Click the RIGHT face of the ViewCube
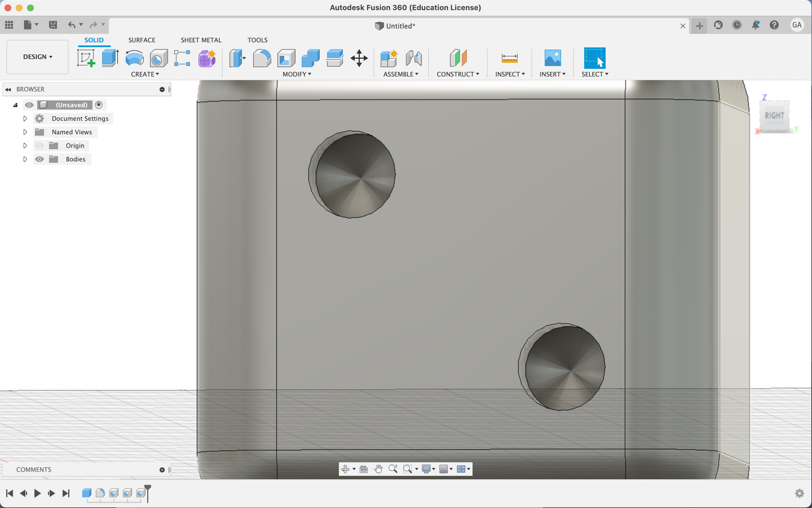 (774, 116)
